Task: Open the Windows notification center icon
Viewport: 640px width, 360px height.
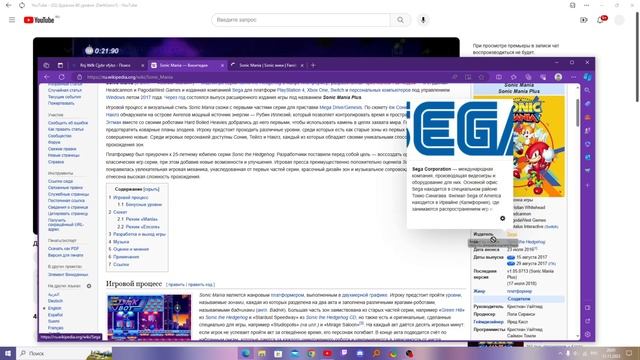Action: [x=629, y=353]
